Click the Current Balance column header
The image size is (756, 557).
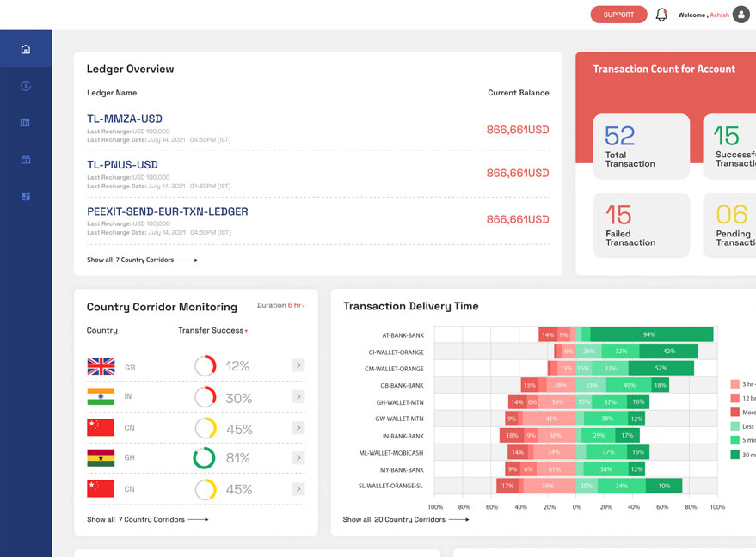[x=519, y=93]
